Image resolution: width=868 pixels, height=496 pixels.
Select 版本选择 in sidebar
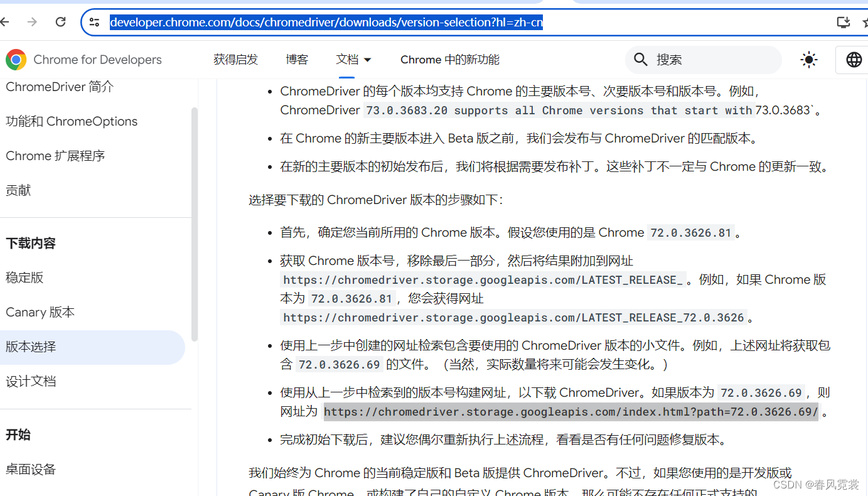pos(92,347)
